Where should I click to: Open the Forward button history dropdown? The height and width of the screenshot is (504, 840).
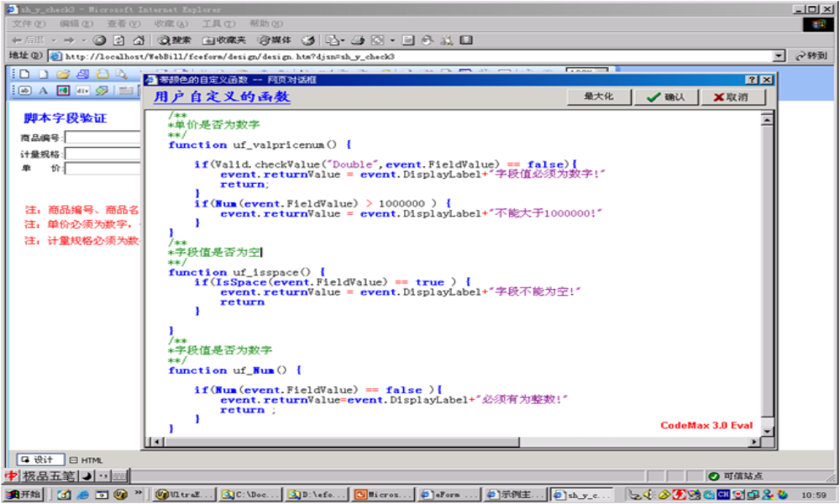pos(83,40)
